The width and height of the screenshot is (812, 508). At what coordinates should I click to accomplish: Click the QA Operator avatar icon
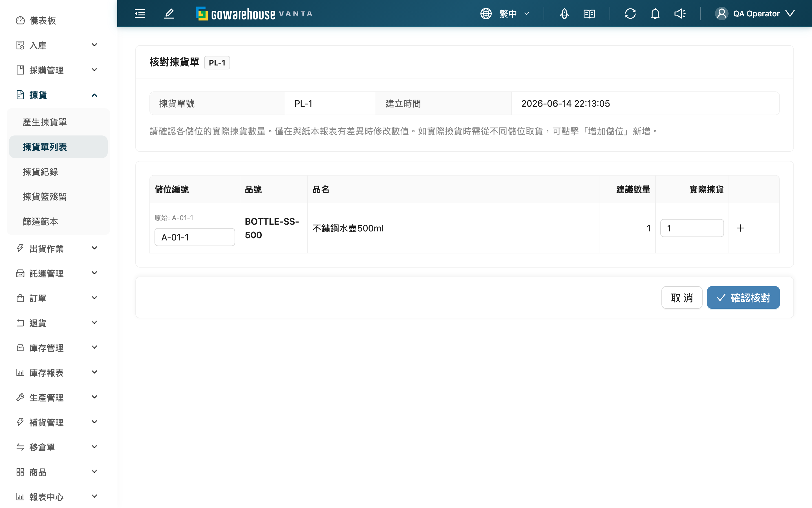(x=721, y=14)
